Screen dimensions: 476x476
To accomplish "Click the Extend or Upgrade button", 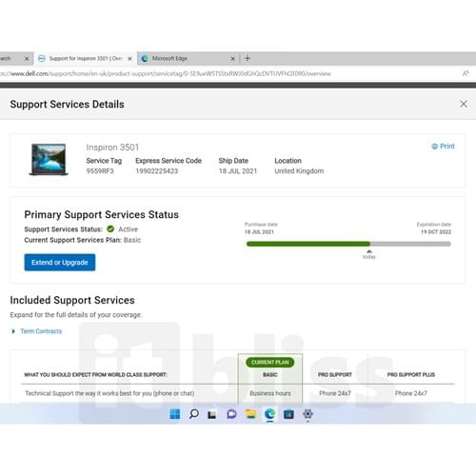I will [60, 263].
